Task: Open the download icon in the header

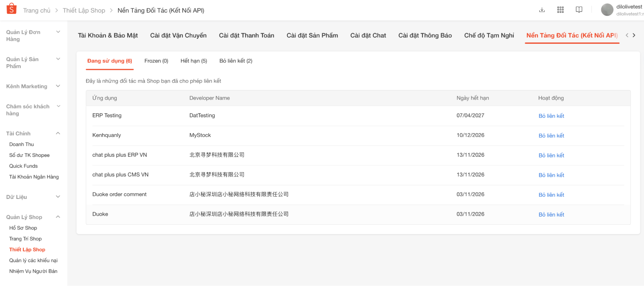Action: tap(542, 10)
